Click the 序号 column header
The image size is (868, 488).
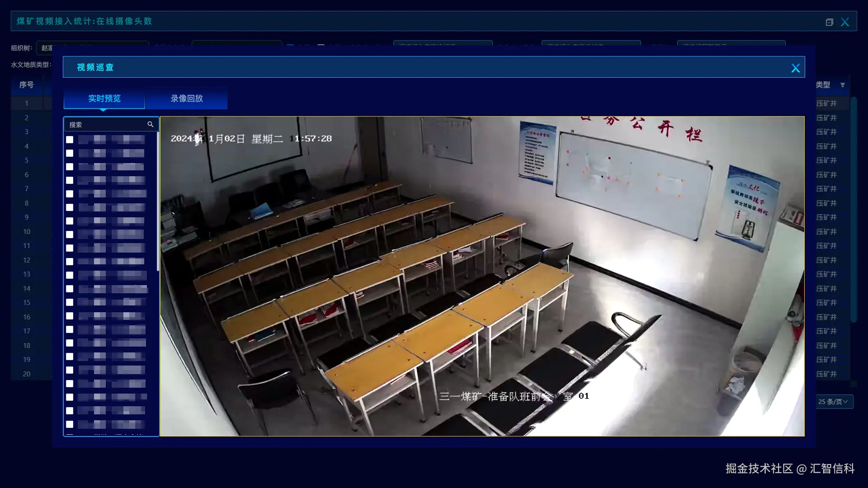point(27,85)
